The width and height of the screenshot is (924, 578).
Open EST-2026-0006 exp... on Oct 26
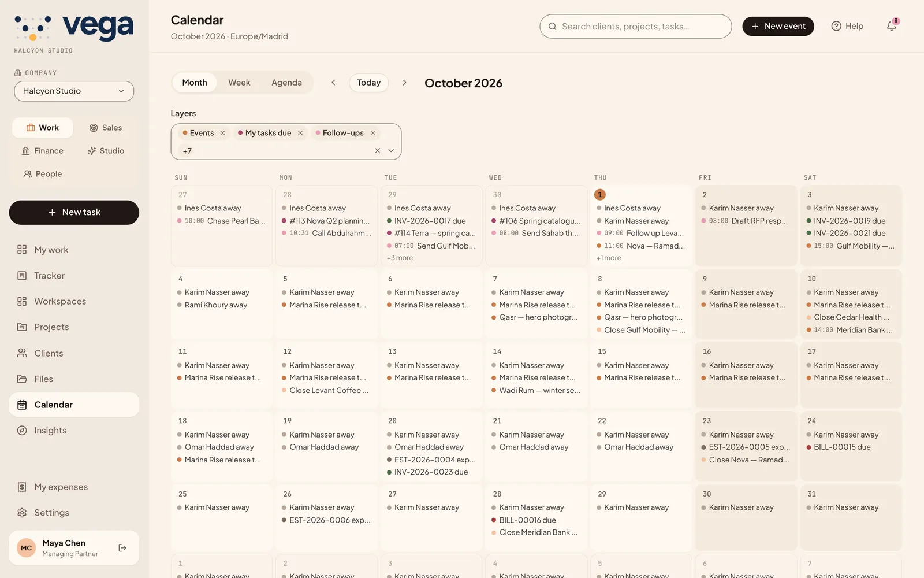pyautogui.click(x=326, y=520)
